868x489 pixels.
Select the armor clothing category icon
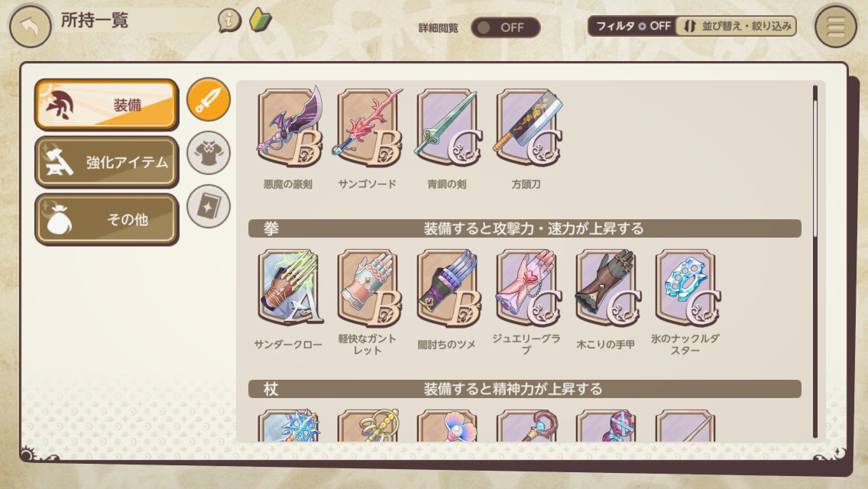(x=209, y=153)
